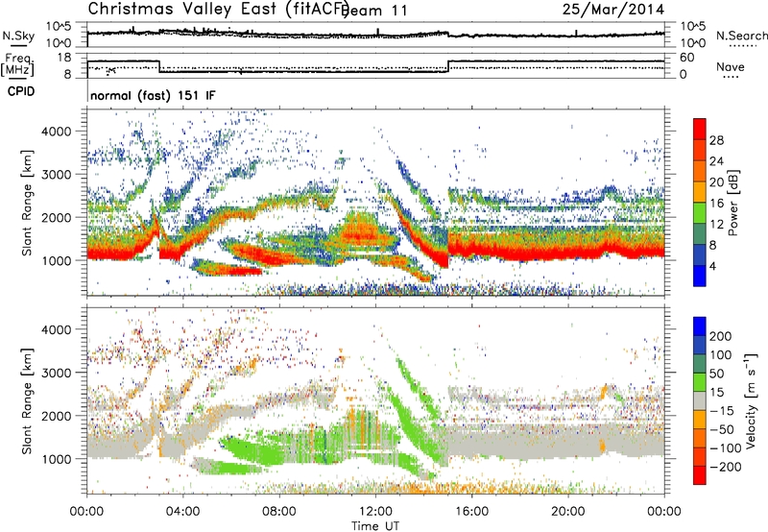Click the '12:00' time tick label
Viewport: 768px width, 532px height.
tap(375, 512)
